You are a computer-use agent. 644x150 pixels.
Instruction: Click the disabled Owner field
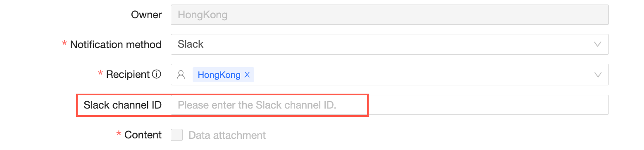(x=389, y=15)
